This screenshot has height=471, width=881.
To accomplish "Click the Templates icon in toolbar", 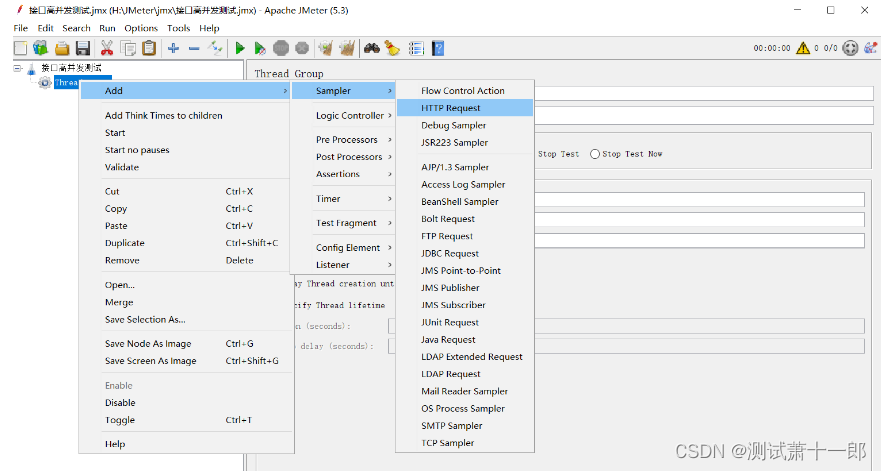I will click(40, 48).
